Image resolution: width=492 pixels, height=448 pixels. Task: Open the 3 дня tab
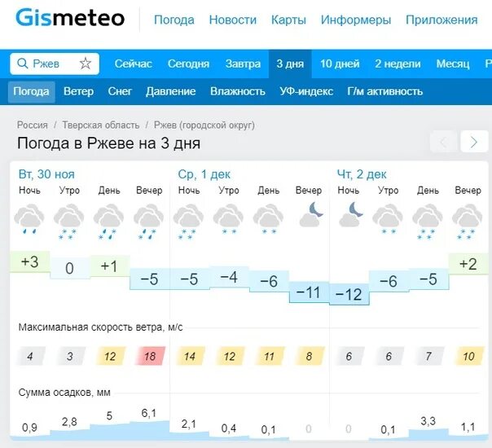pyautogui.click(x=290, y=64)
